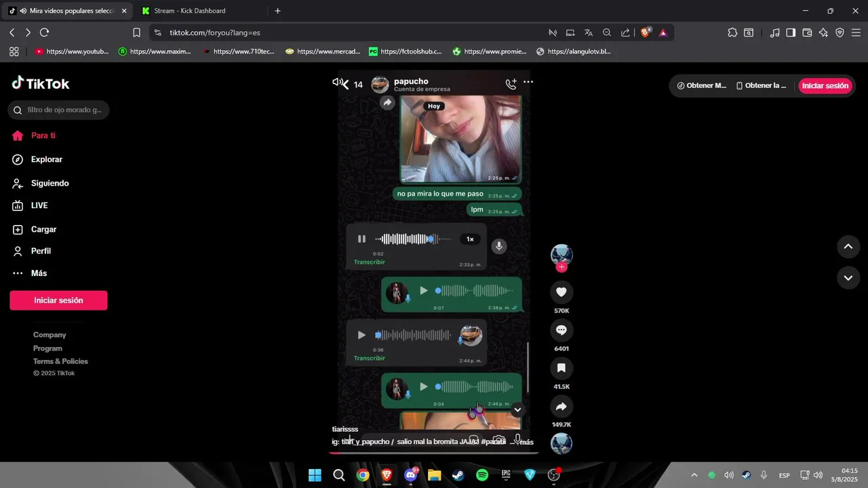The height and width of the screenshot is (488, 868).
Task: Click the zoom magnifier in the address bar
Action: pyautogui.click(x=607, y=33)
